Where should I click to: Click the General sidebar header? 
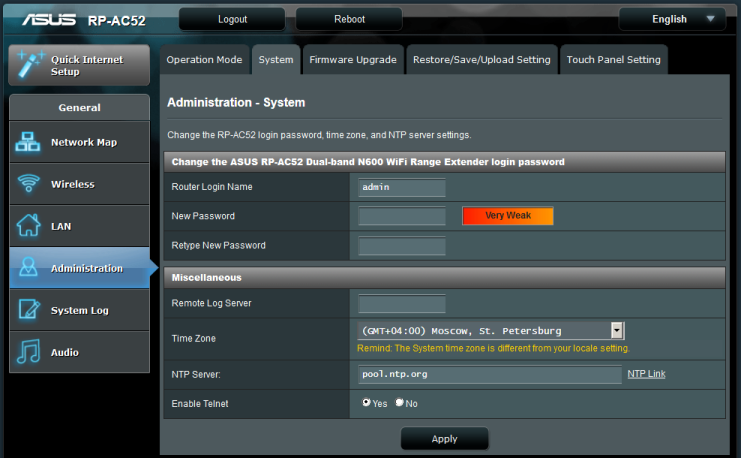click(79, 108)
